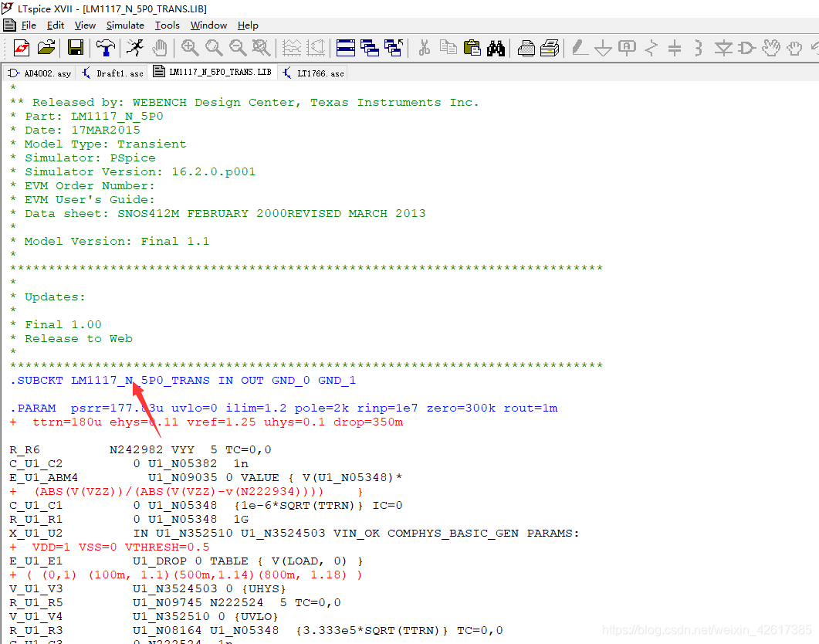This screenshot has height=644, width=819.
Task: Open the View menu
Action: pyautogui.click(x=85, y=25)
